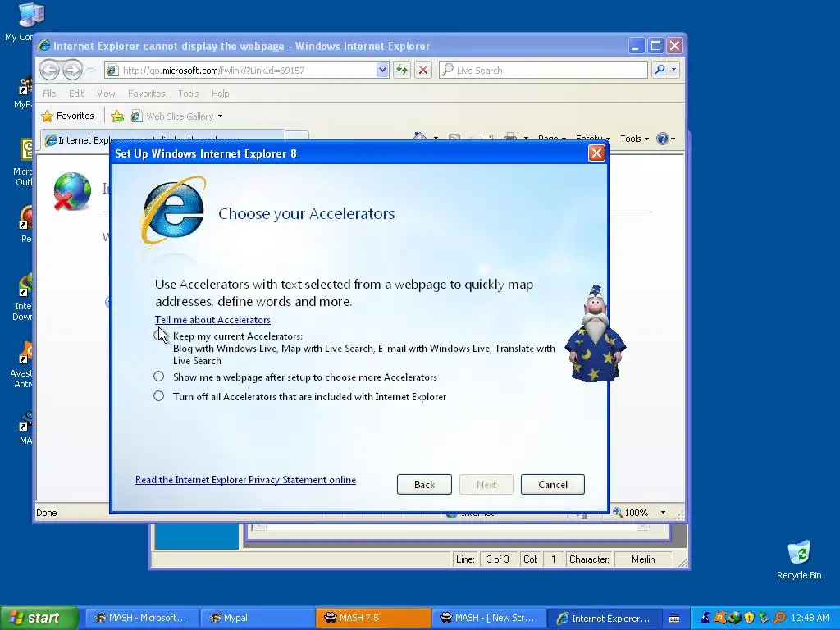The image size is (840, 630).
Task: Switch to Mypal taskbar button
Action: coord(257,618)
